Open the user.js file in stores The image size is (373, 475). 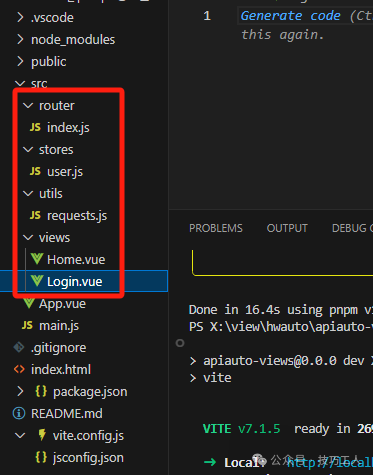65,171
